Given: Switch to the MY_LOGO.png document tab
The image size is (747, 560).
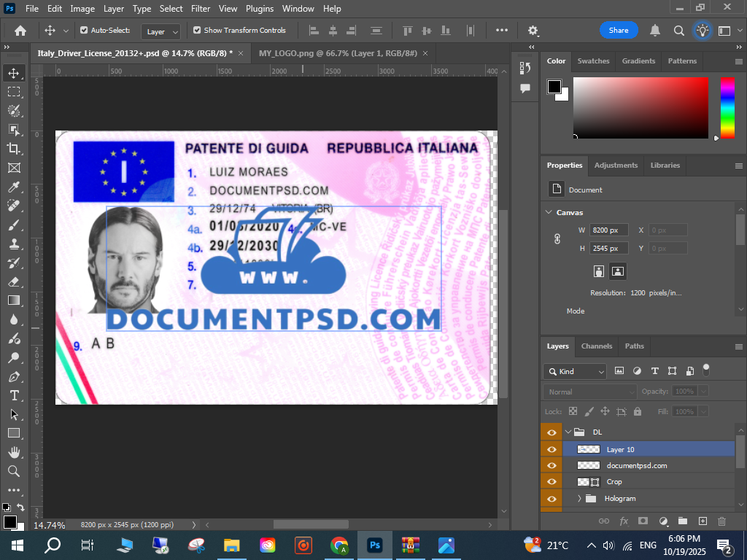Looking at the screenshot, I should 337,53.
